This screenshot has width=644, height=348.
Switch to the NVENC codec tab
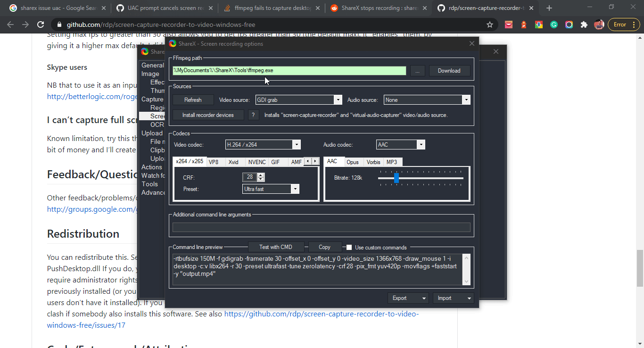pyautogui.click(x=256, y=162)
